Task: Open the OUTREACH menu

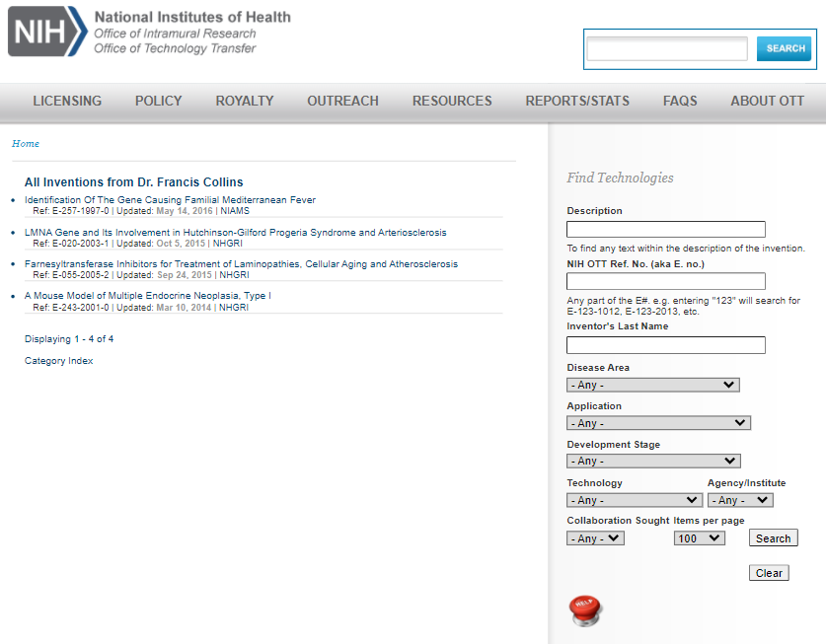Action: tap(343, 101)
